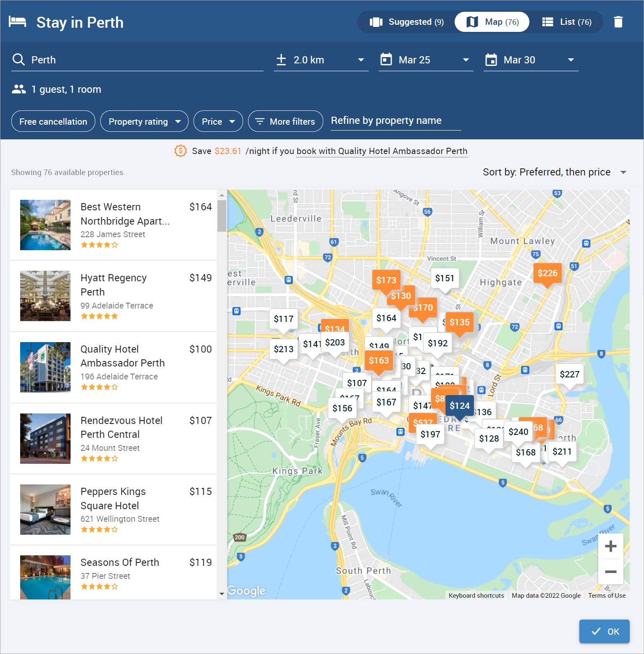
Task: Switch to the List (76) tab
Action: coord(567,22)
